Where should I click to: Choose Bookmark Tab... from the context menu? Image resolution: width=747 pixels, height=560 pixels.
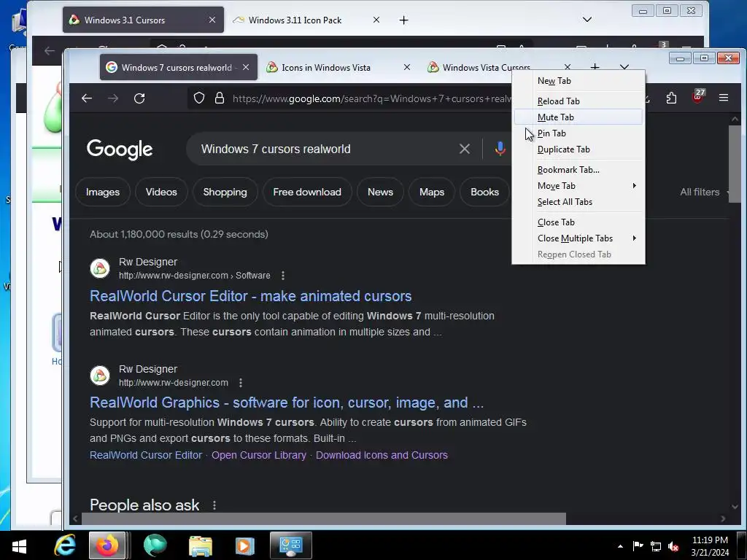pos(578,169)
